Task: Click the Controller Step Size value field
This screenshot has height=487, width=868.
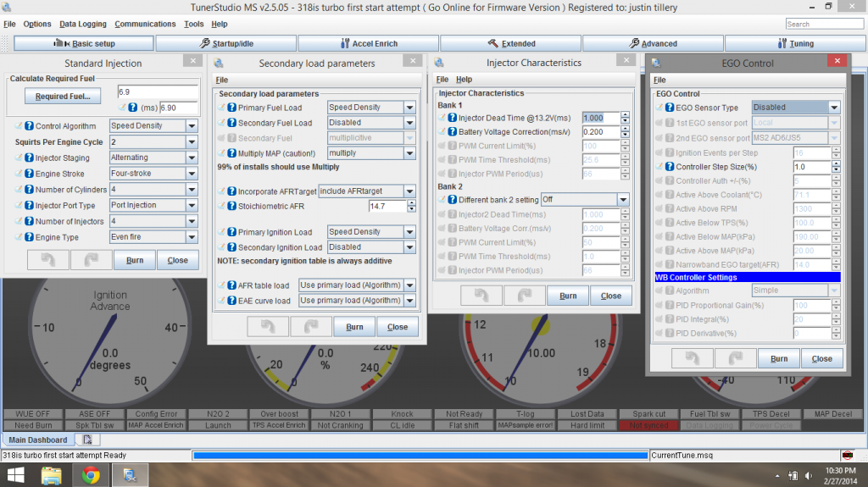Action: point(812,167)
